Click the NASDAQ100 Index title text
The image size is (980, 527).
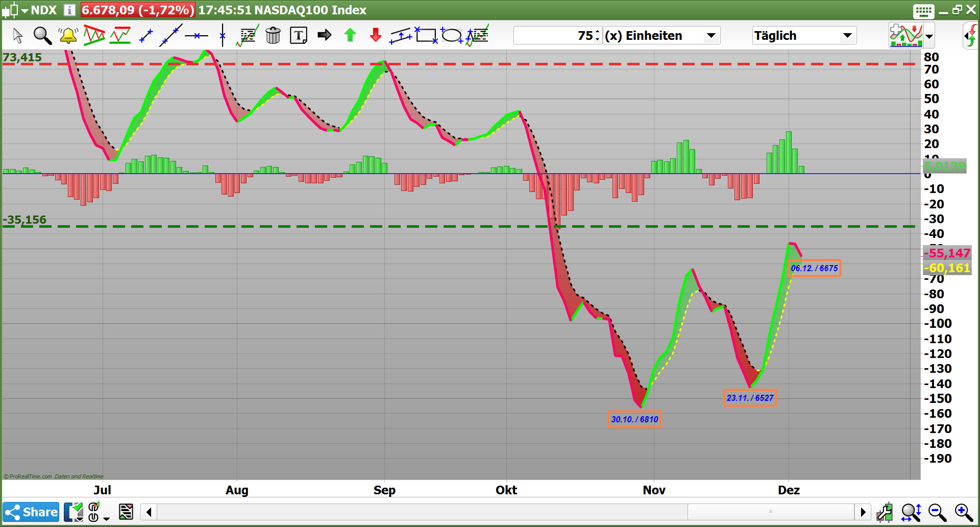310,10
